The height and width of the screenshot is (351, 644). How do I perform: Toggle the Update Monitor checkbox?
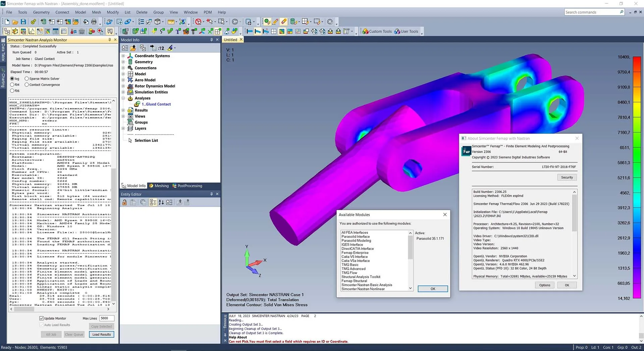pos(42,318)
